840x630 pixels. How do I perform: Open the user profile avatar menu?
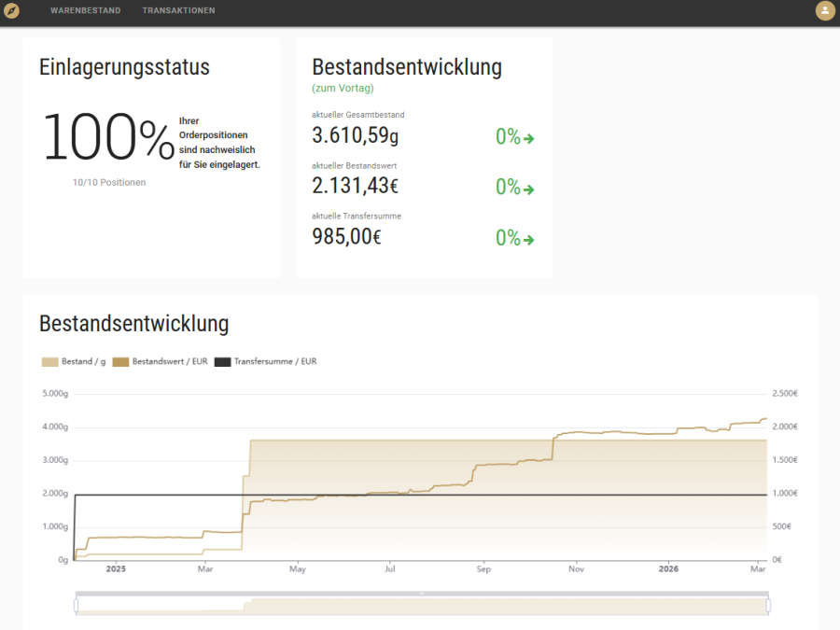point(825,11)
